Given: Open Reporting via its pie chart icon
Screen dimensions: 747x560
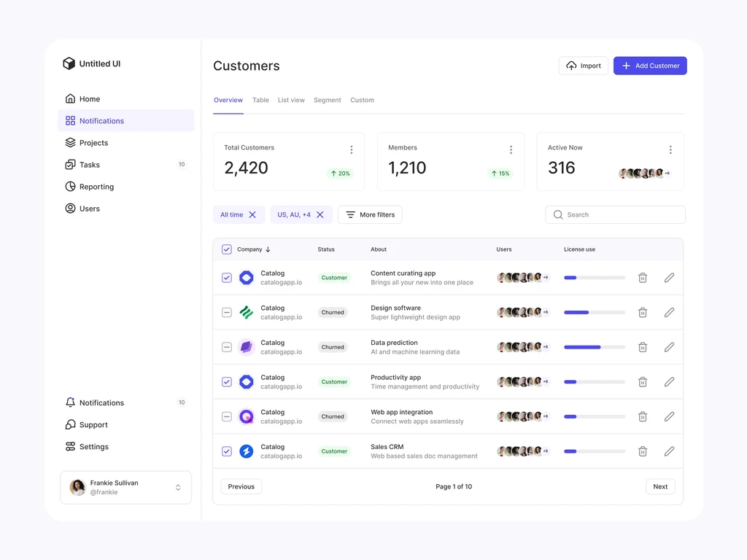Looking at the screenshot, I should click(71, 186).
